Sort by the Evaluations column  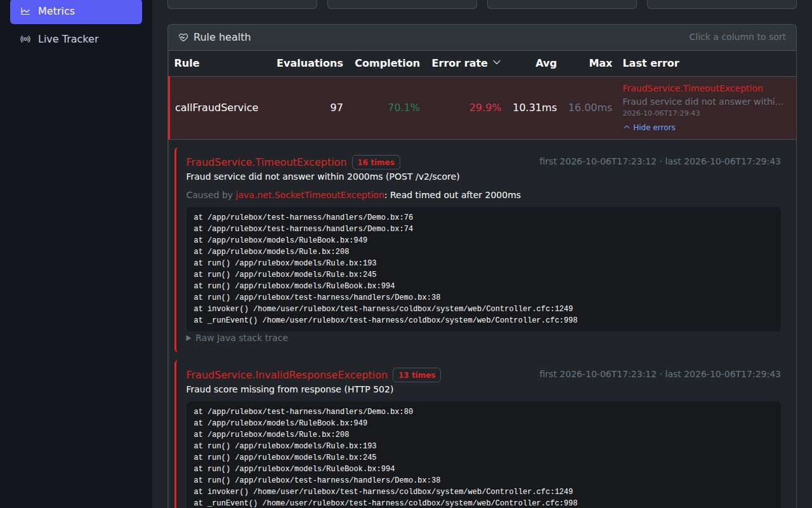pos(310,63)
